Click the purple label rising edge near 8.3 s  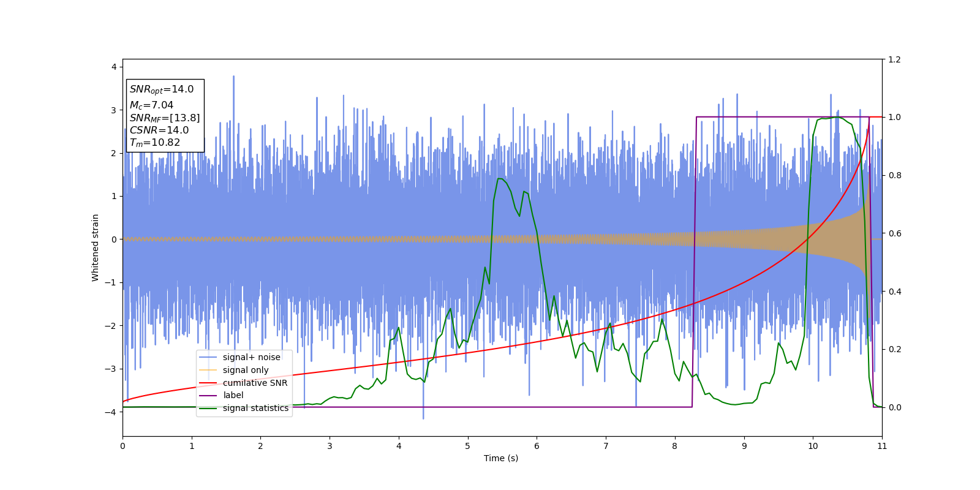coord(695,263)
